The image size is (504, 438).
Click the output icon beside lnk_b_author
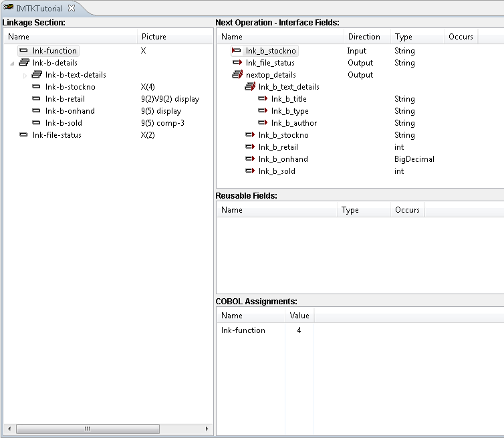(263, 123)
